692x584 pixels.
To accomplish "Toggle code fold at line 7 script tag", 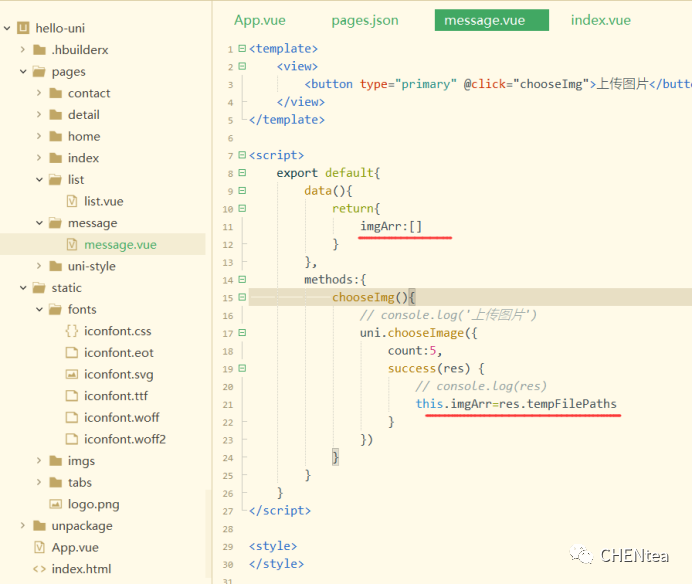I will [243, 156].
